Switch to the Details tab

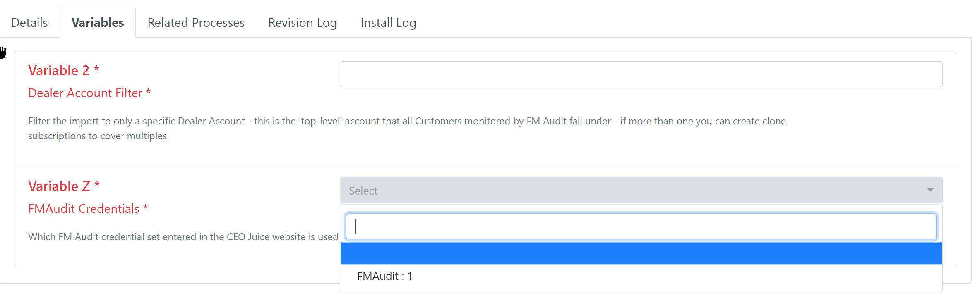(x=29, y=23)
